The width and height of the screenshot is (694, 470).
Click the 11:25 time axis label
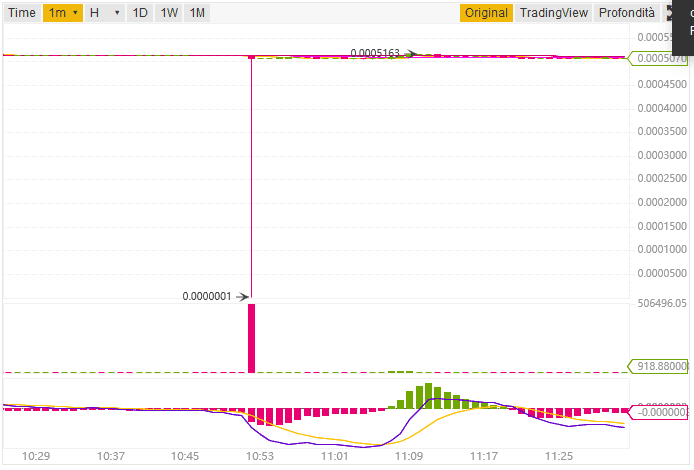(x=558, y=456)
